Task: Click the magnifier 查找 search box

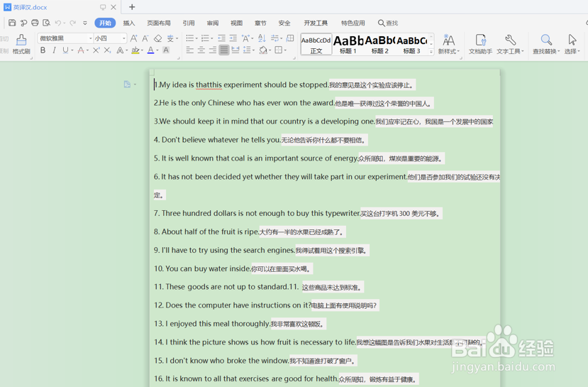Action: (388, 23)
